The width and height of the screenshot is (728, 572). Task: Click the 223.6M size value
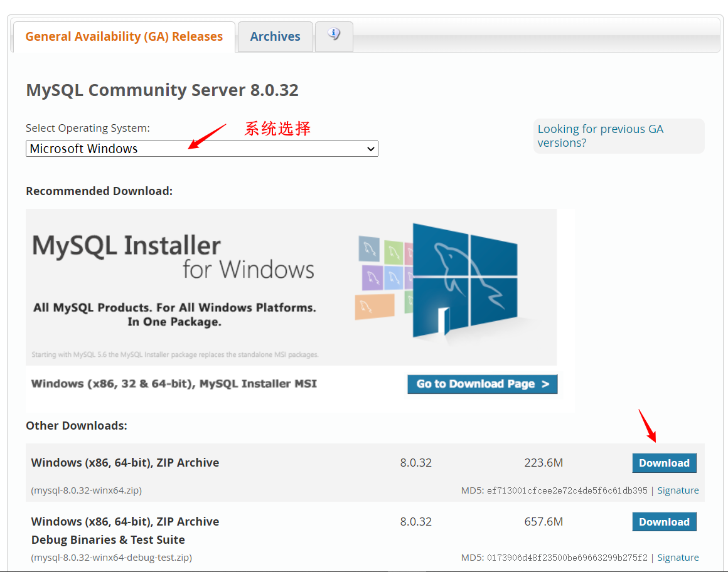tap(543, 462)
